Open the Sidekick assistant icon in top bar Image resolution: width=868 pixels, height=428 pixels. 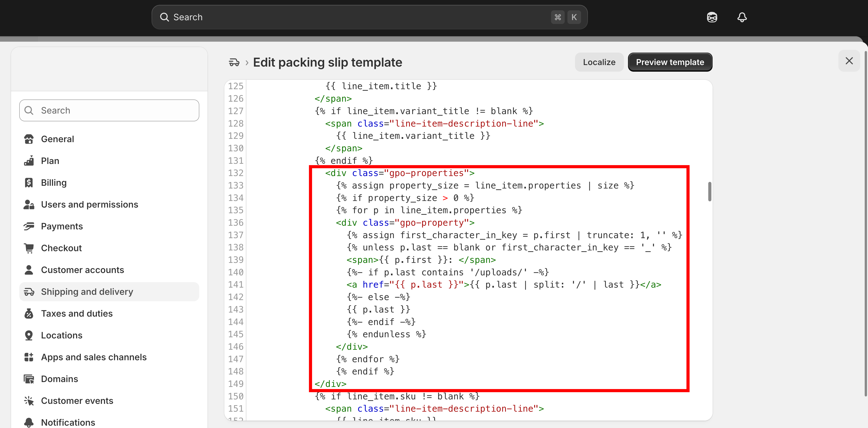tap(712, 17)
